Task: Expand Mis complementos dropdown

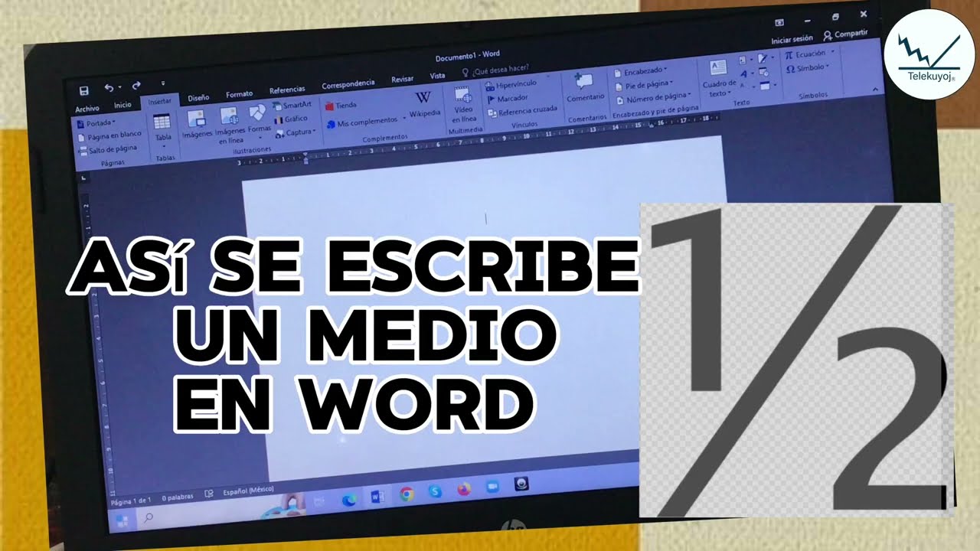Action: pos(365,122)
